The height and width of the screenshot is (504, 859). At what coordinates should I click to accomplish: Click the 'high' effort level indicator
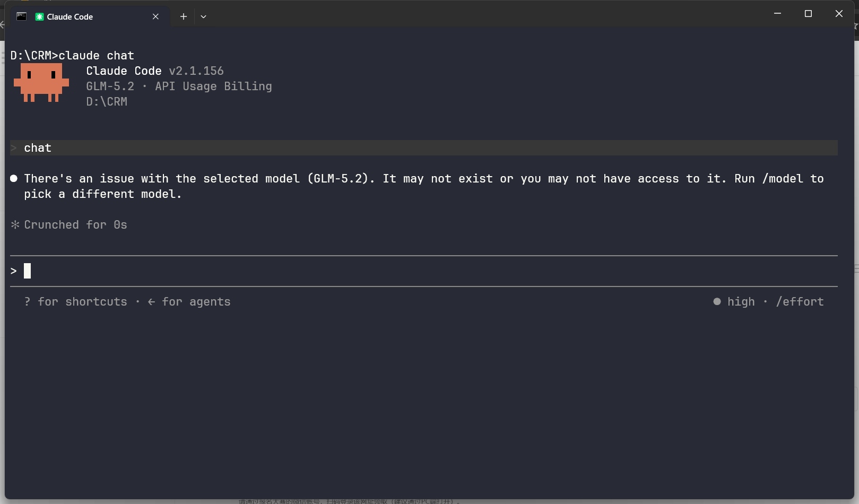point(734,302)
